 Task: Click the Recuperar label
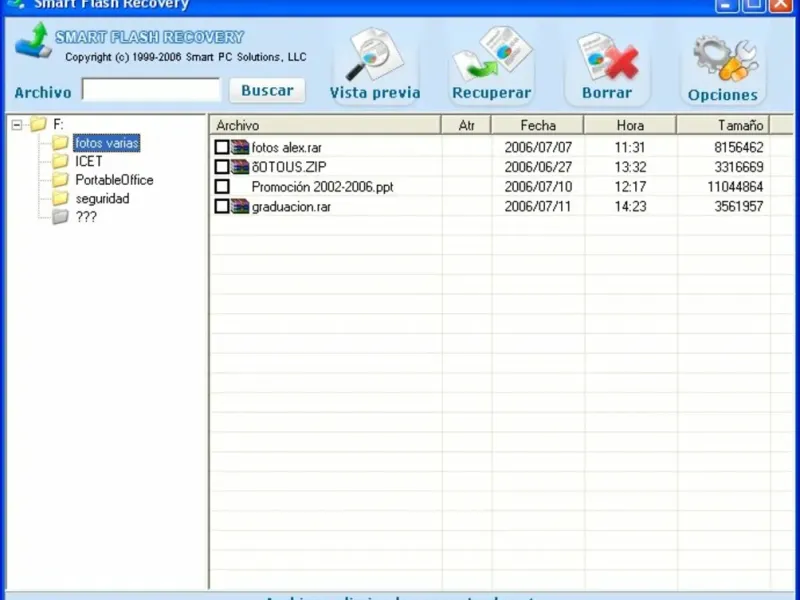tap(492, 93)
